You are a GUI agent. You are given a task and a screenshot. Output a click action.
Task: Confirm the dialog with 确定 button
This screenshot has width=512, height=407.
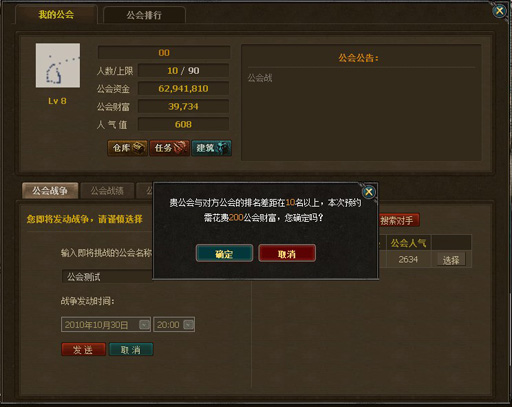point(224,253)
